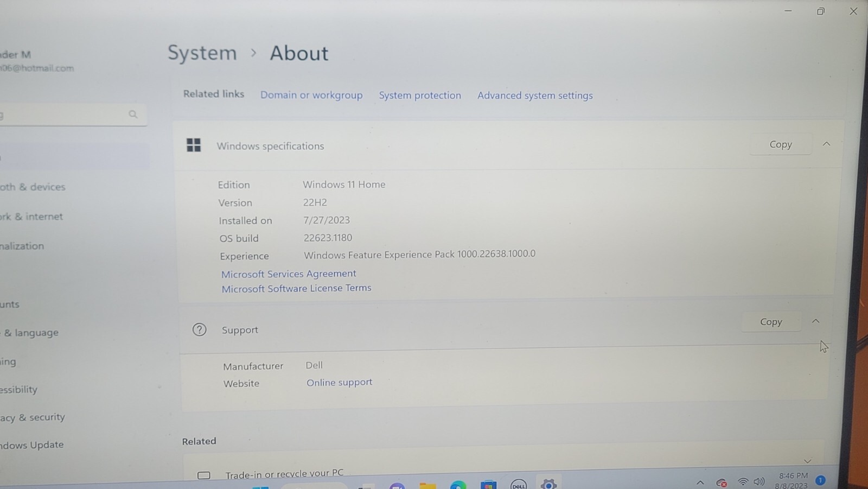Select Accessibility in the sidebar

coord(19,390)
